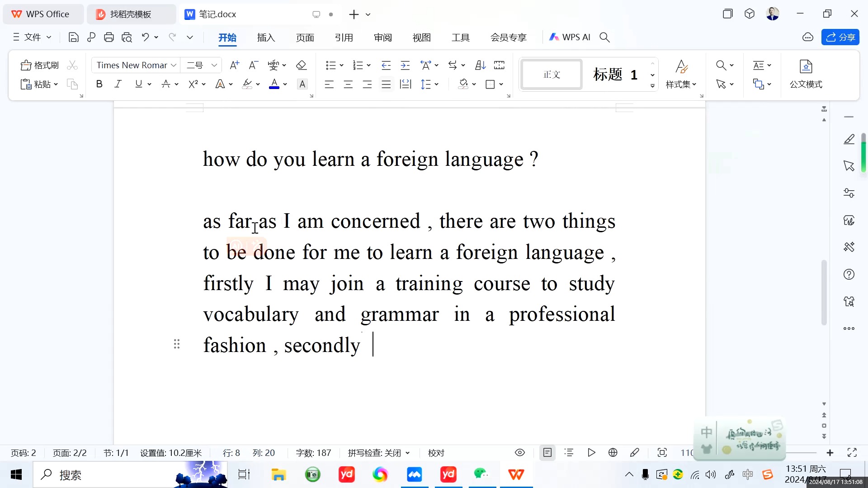Click the vertical document scrollbar

pyautogui.click(x=824, y=292)
